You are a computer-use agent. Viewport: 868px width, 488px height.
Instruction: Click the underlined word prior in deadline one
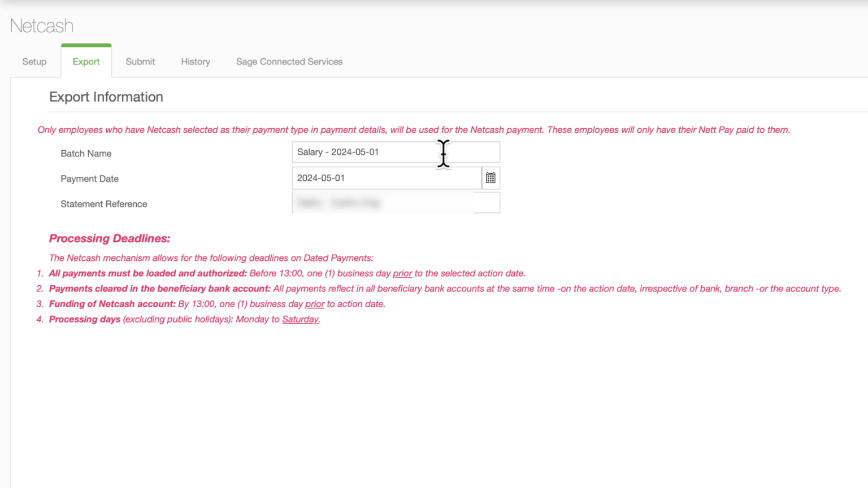[x=402, y=273]
